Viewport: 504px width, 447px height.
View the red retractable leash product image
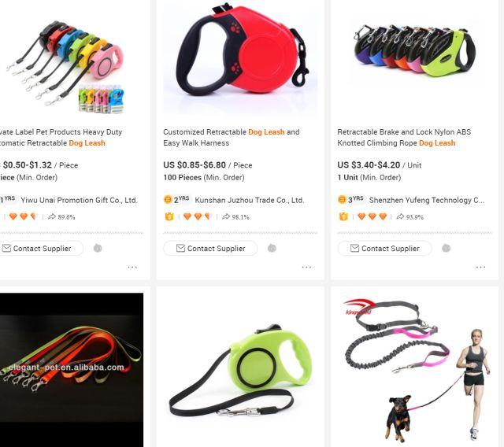pyautogui.click(x=240, y=57)
